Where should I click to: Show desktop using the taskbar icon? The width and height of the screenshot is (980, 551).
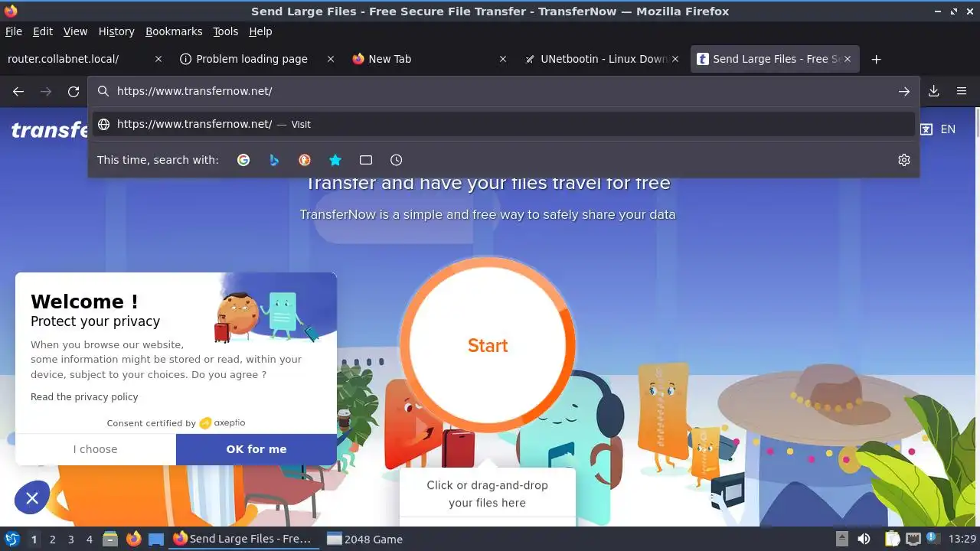[156, 539]
